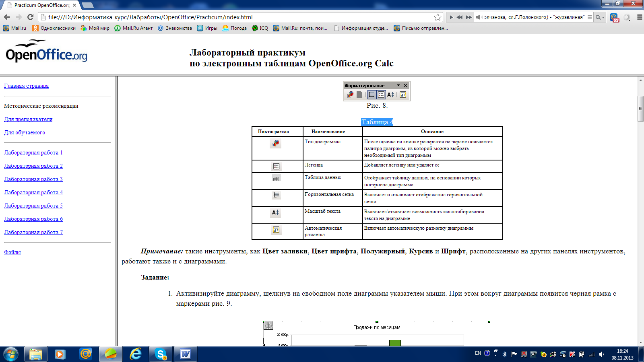Click the Рис. 8. caption text
Image resolution: width=644 pixels, height=362 pixels.
coord(377,105)
